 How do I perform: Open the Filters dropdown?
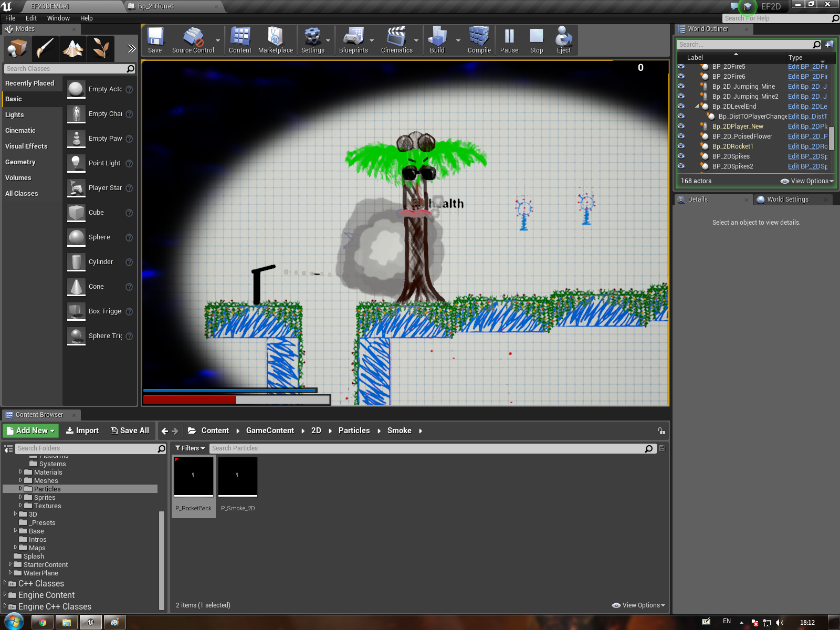point(190,448)
